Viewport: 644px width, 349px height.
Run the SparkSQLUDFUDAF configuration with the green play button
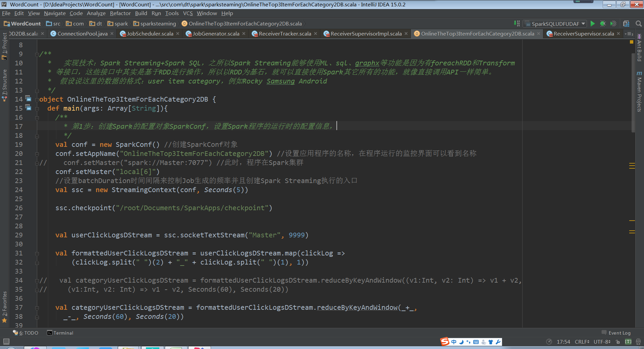(593, 23)
